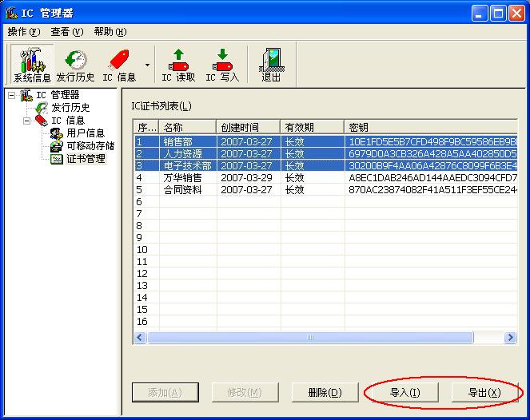Open the 操作 menu
This screenshot has height=420, width=530.
click(x=23, y=32)
